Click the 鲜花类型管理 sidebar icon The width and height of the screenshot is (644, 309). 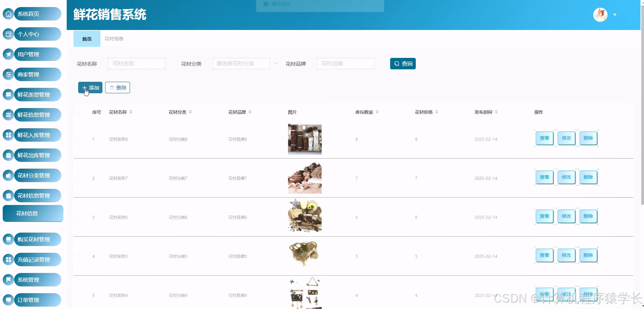click(8, 95)
